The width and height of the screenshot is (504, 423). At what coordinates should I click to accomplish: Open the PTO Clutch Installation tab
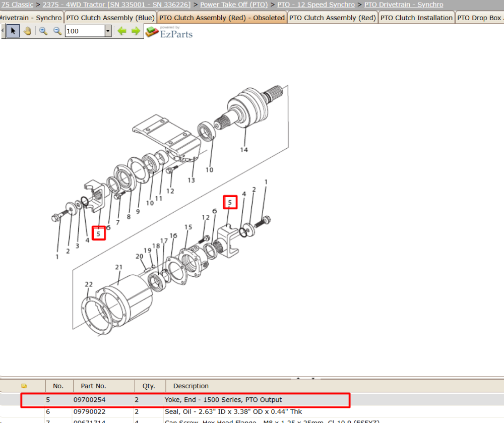tap(416, 18)
